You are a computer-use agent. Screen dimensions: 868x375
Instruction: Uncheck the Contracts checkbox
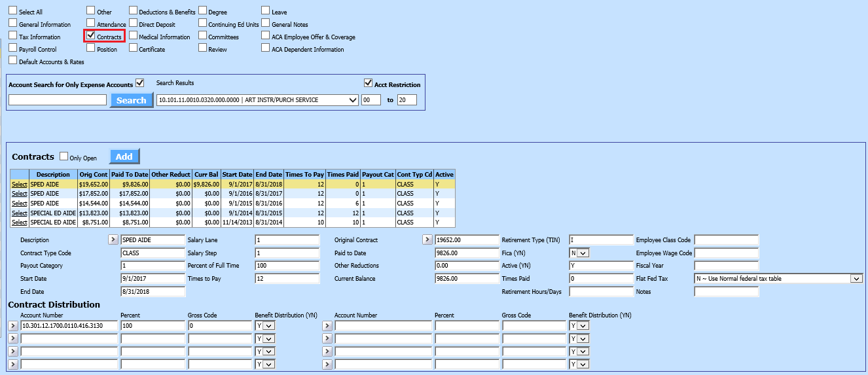[x=92, y=36]
